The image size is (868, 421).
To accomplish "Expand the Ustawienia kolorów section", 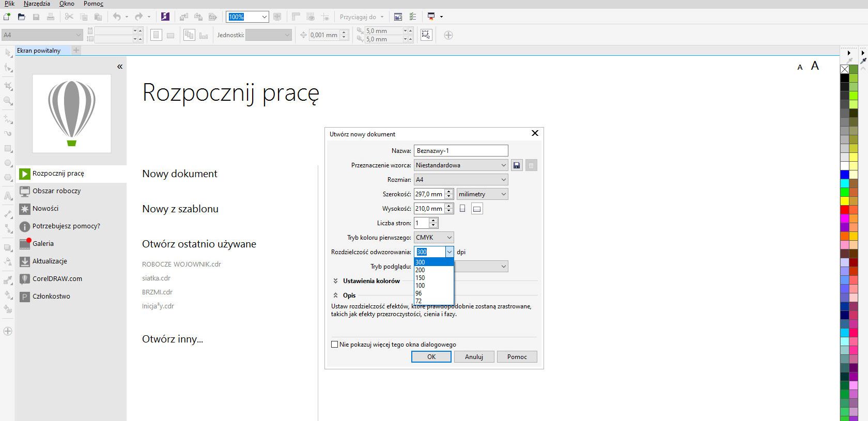I will [x=336, y=281].
